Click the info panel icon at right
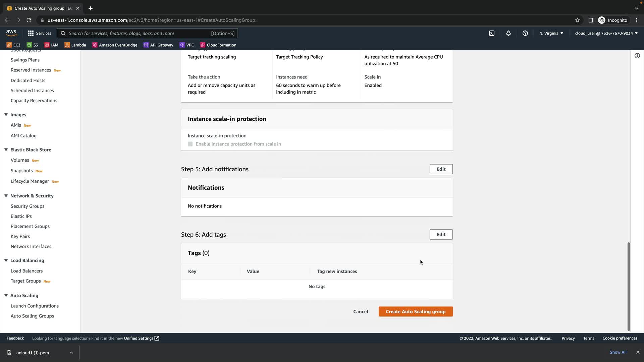The height and width of the screenshot is (362, 644). point(637,56)
